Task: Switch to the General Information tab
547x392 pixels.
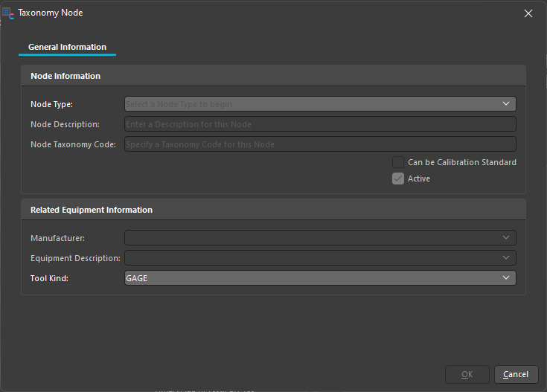Action: click(67, 48)
